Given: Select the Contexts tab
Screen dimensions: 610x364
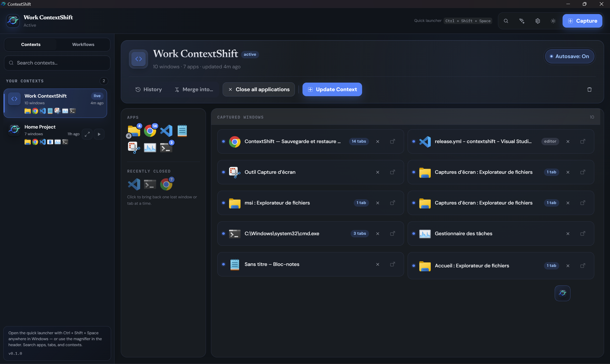Looking at the screenshot, I should 31,44.
